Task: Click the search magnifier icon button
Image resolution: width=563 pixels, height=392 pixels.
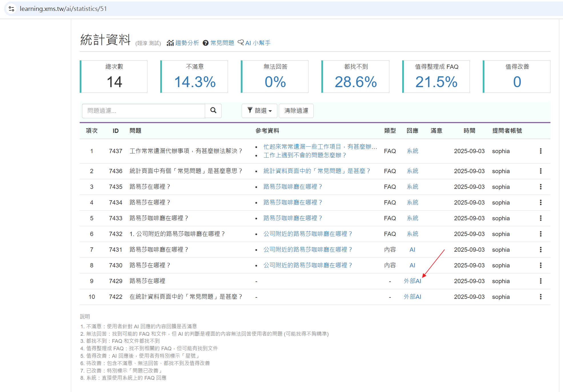Action: point(213,111)
